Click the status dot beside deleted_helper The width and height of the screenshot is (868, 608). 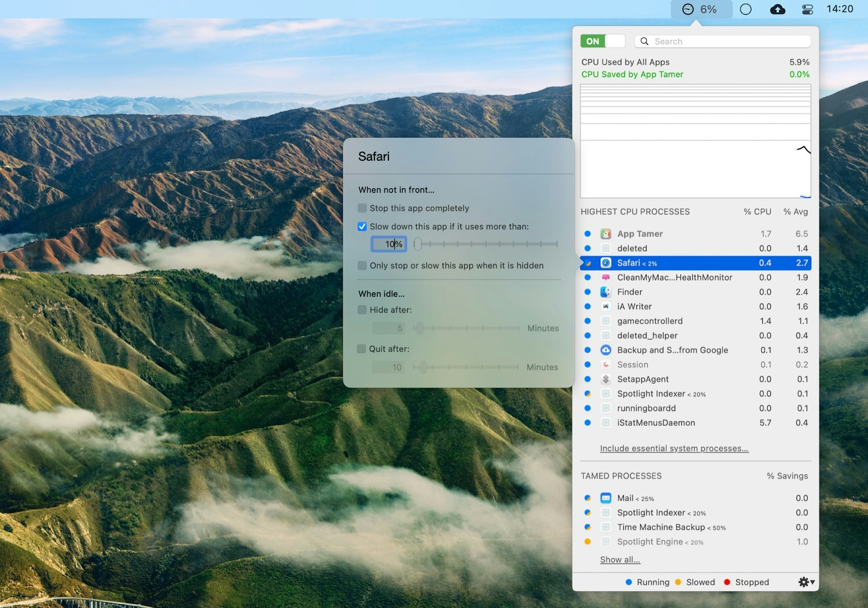pyautogui.click(x=588, y=336)
